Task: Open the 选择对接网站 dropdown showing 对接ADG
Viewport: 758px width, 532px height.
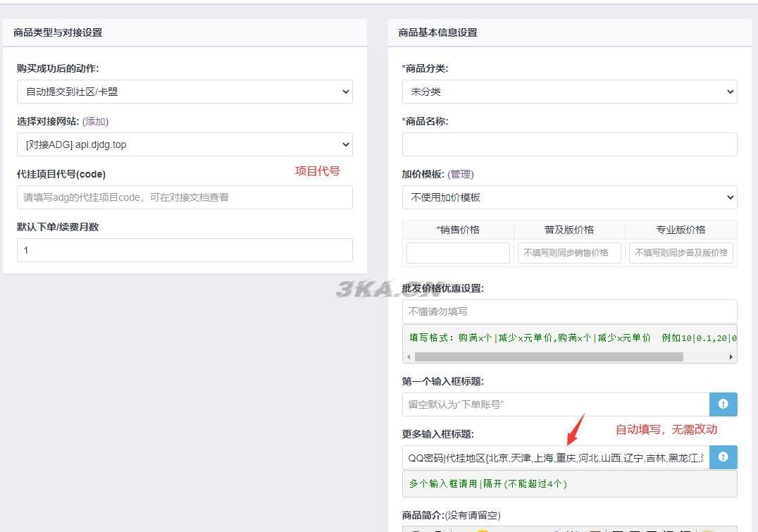Action: [x=185, y=144]
